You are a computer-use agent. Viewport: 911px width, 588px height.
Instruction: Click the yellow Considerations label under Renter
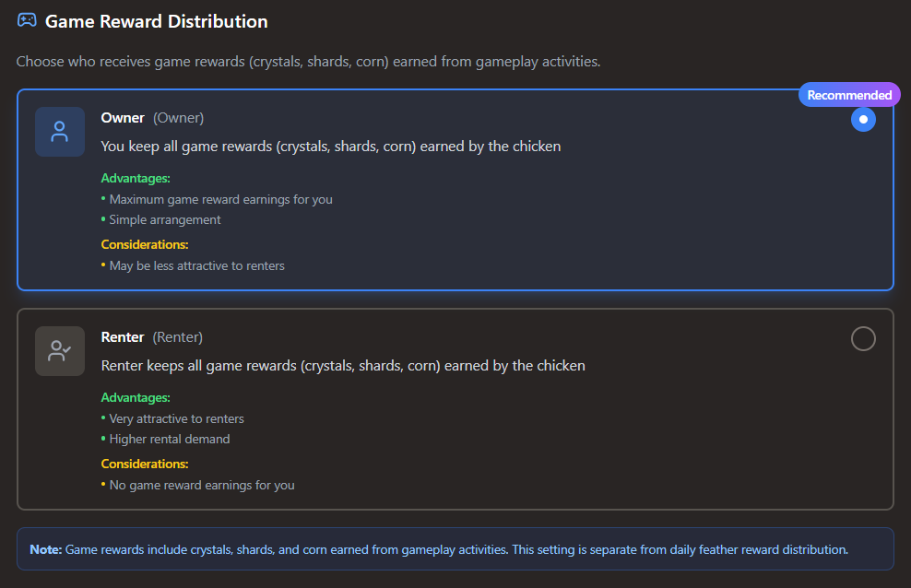[x=144, y=465]
